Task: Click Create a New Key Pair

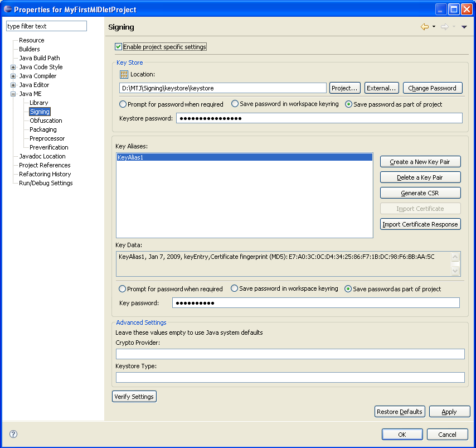Action: coord(420,162)
